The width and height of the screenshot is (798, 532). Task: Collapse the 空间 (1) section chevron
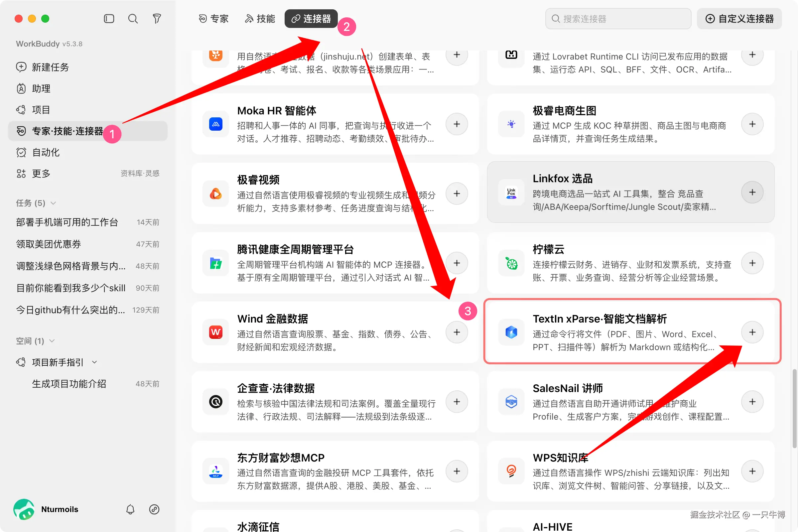click(x=52, y=341)
